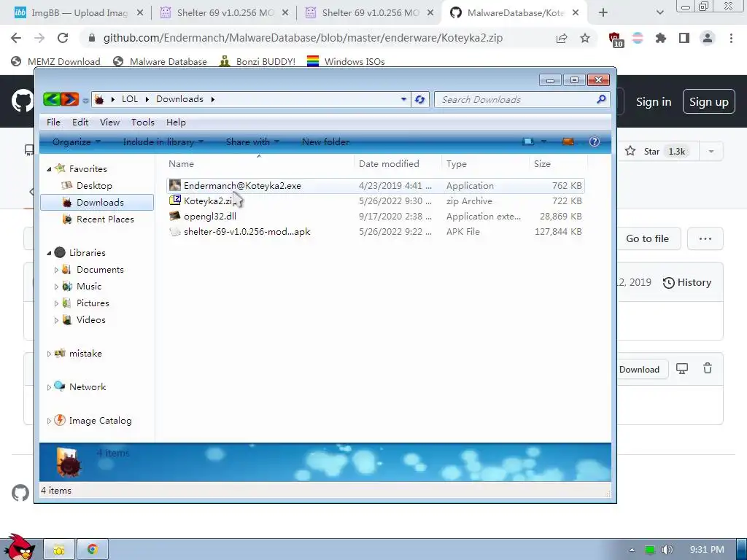747x560 pixels.
Task: Click the Search Downloads field
Action: pos(517,99)
